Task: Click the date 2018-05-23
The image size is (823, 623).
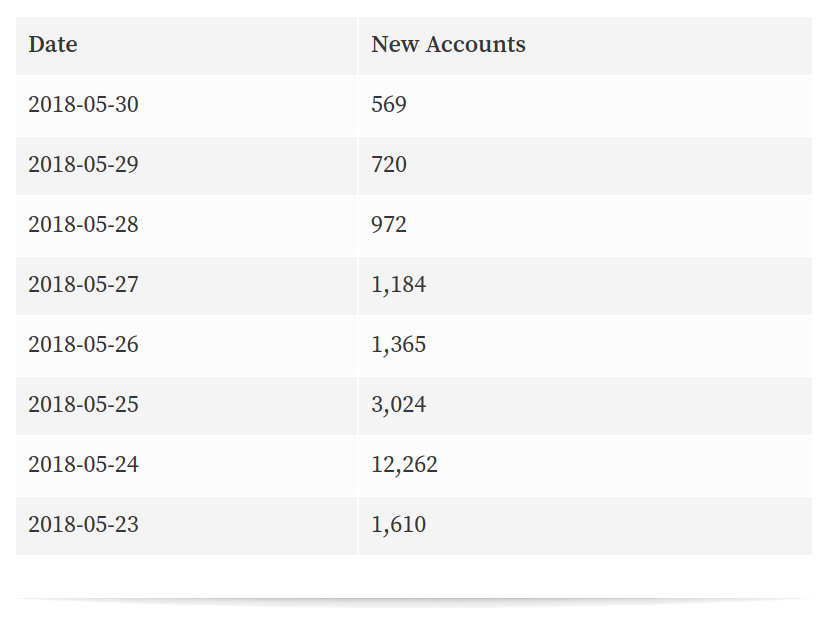Action: [83, 524]
